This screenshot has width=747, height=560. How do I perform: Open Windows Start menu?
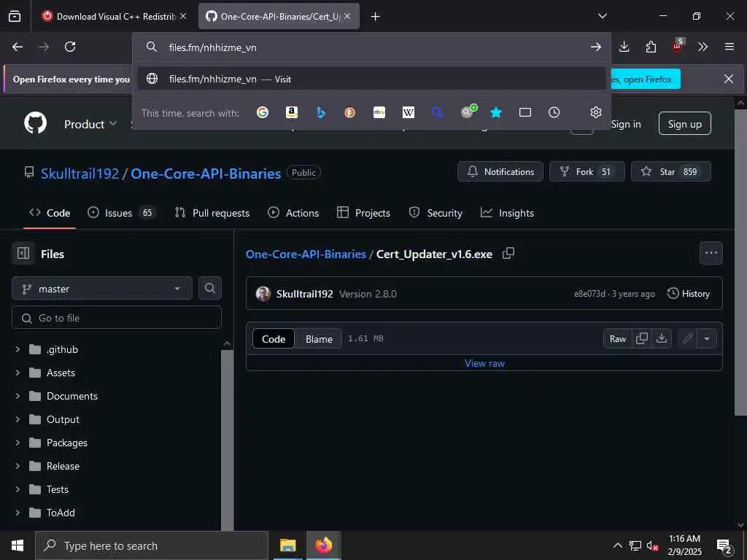coord(18,545)
